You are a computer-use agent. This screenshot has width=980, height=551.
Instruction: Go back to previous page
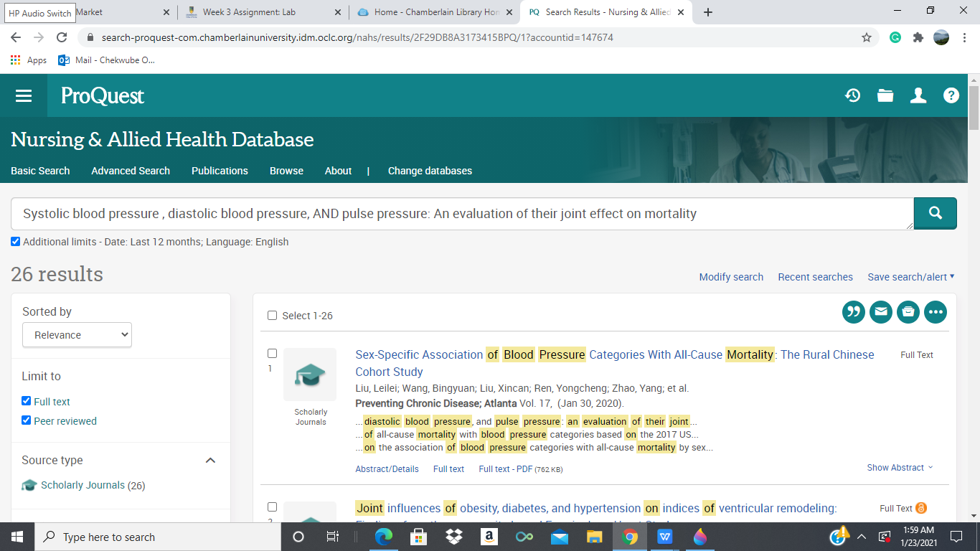(x=16, y=37)
